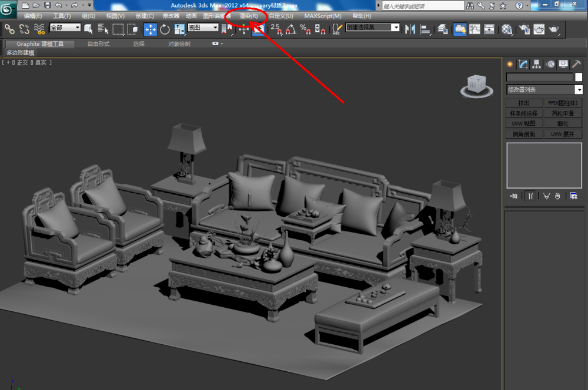
Task: Expand the Help question mark dropdown arrow
Action: (527, 6)
